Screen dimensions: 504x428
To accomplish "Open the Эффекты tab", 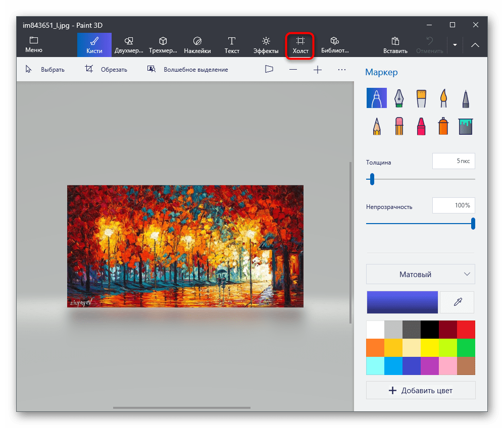I will (x=266, y=44).
